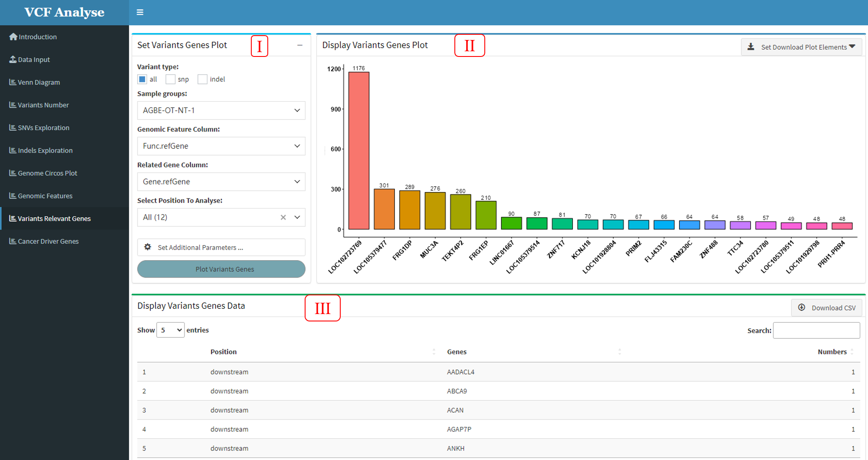Image resolution: width=868 pixels, height=460 pixels.
Task: Open SNVs Exploration section
Action: coord(43,128)
